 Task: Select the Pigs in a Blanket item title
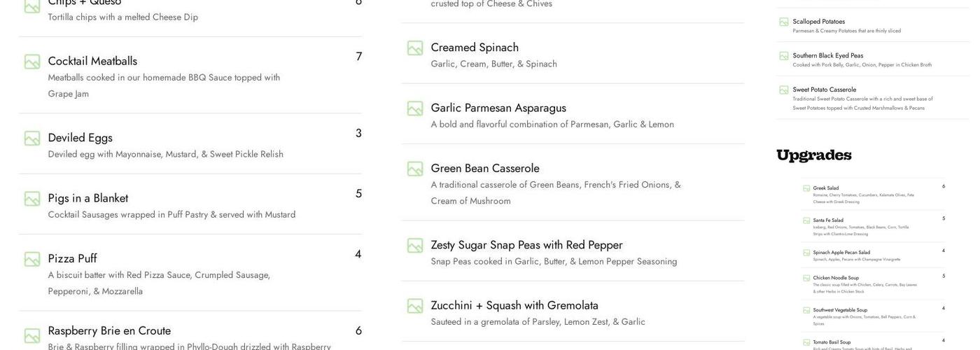(x=87, y=198)
